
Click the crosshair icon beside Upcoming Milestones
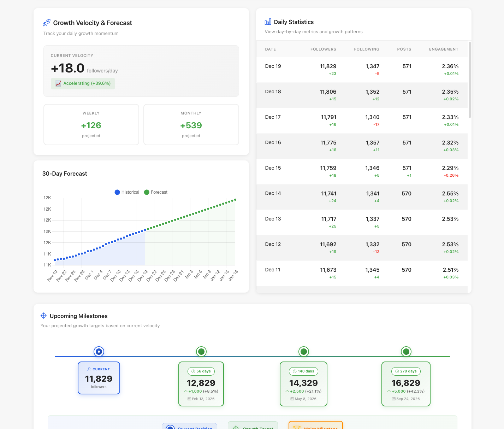(44, 316)
